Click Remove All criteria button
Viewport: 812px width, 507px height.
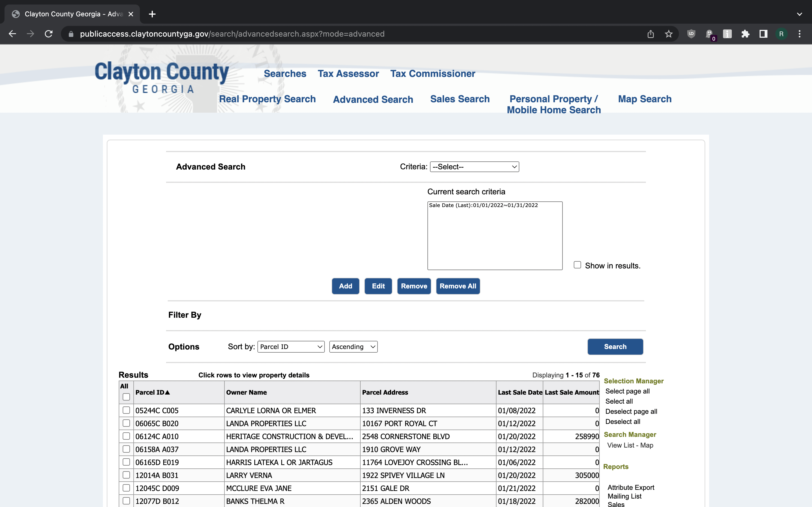pos(458,286)
